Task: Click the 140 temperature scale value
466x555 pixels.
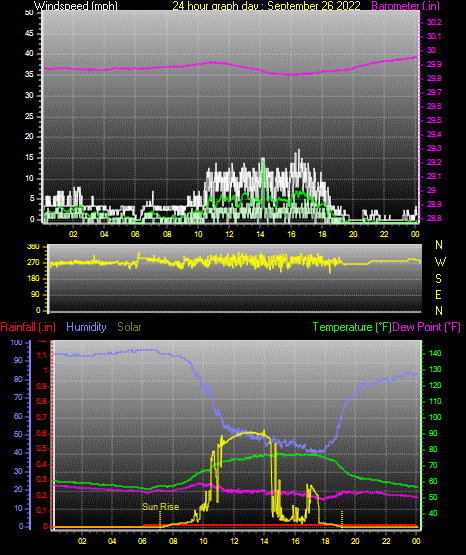Action: 435,353
